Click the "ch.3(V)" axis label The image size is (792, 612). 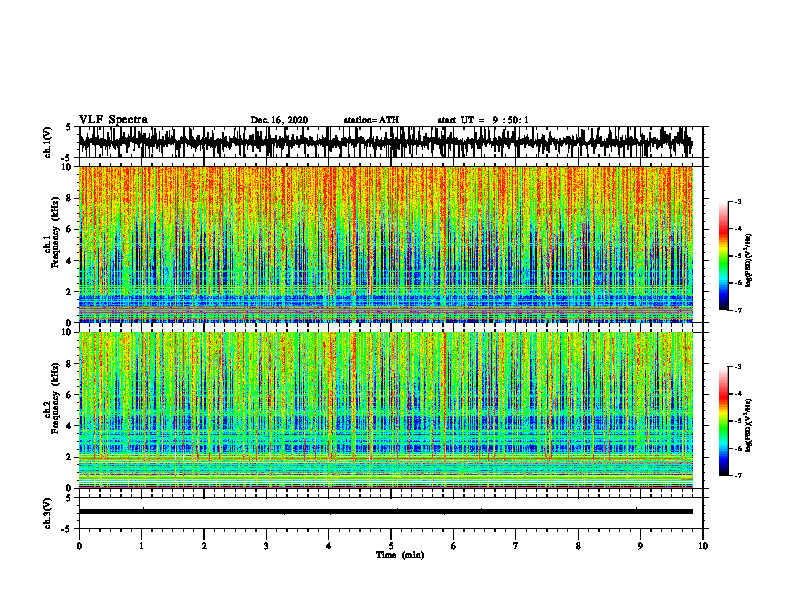coord(47,514)
